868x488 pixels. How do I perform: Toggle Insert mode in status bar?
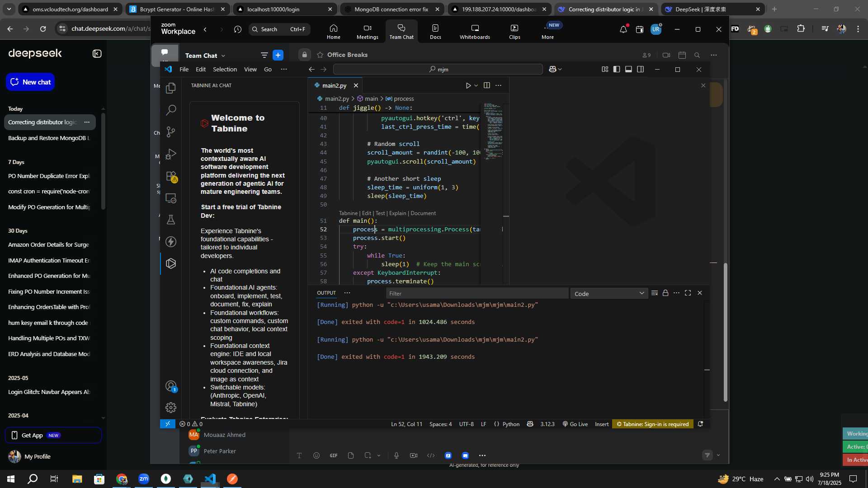click(x=602, y=424)
